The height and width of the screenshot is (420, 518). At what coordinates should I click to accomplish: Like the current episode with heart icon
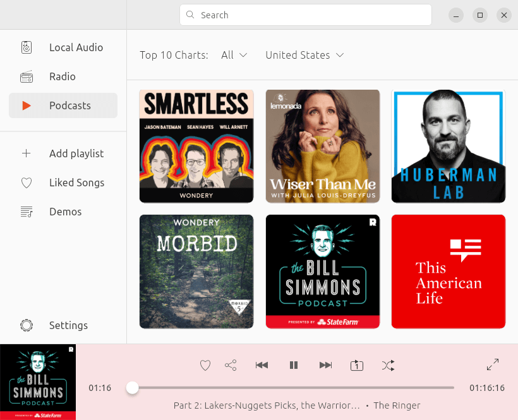coord(205,365)
